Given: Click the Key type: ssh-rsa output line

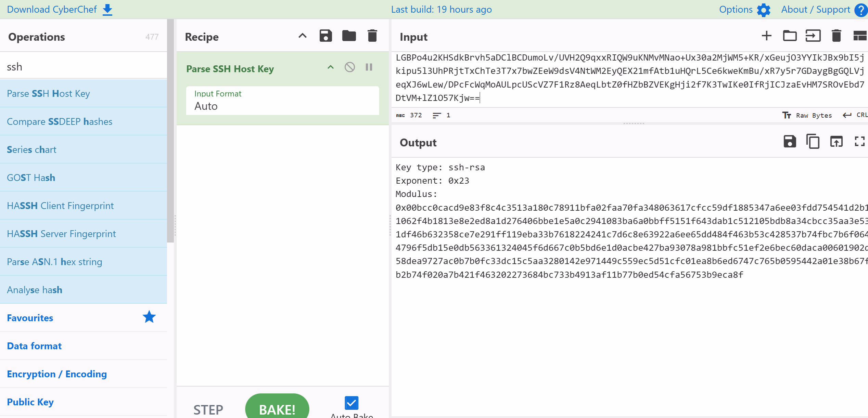Looking at the screenshot, I should pyautogui.click(x=440, y=167).
